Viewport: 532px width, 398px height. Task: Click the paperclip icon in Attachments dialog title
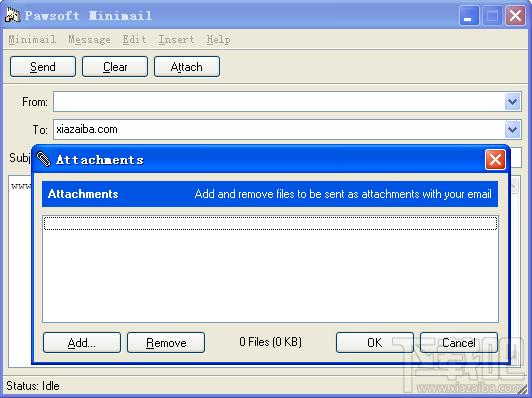pyautogui.click(x=43, y=159)
